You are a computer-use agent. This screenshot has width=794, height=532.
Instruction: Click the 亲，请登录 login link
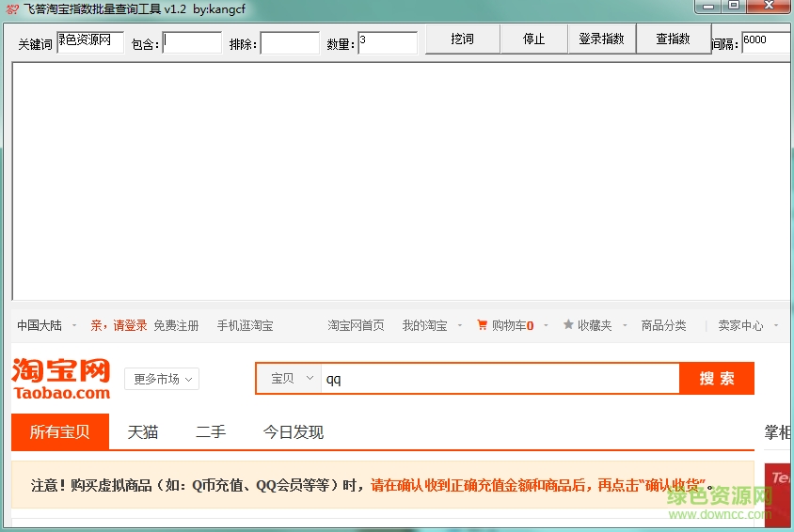tap(119, 325)
